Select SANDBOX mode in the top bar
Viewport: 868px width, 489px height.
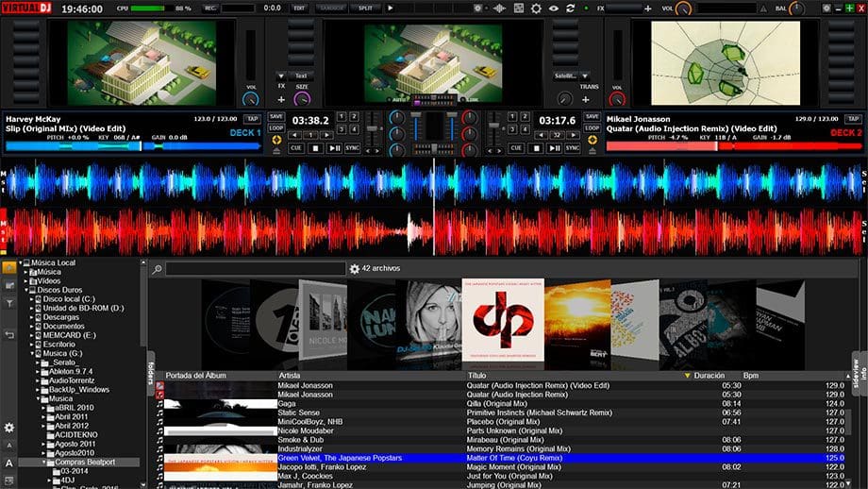(x=331, y=8)
